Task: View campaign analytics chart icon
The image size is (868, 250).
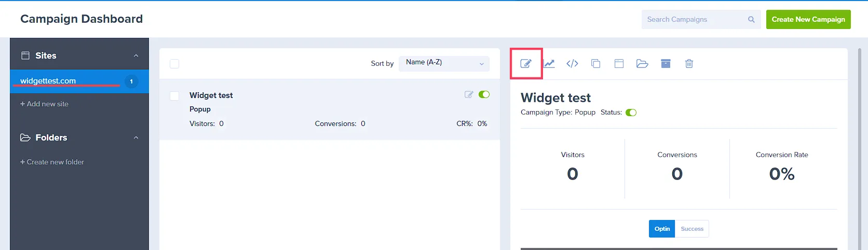Action: (x=549, y=63)
